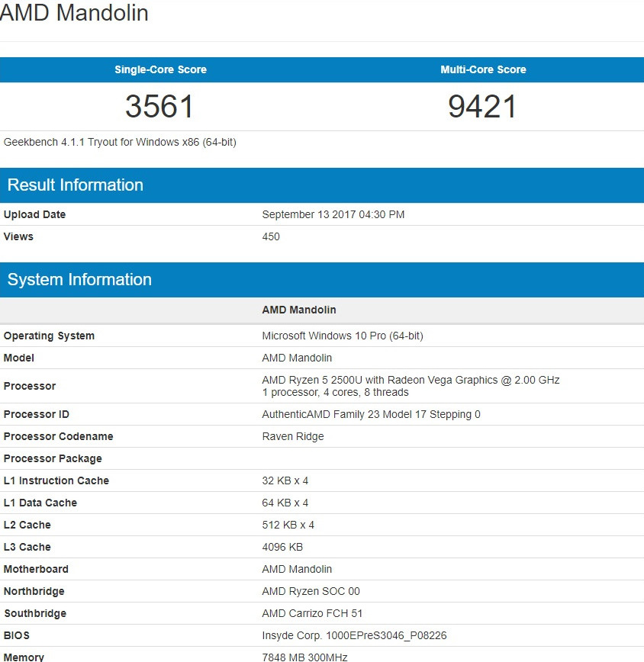
Task: Click the "AMD Mandolin" page title
Action: [74, 13]
